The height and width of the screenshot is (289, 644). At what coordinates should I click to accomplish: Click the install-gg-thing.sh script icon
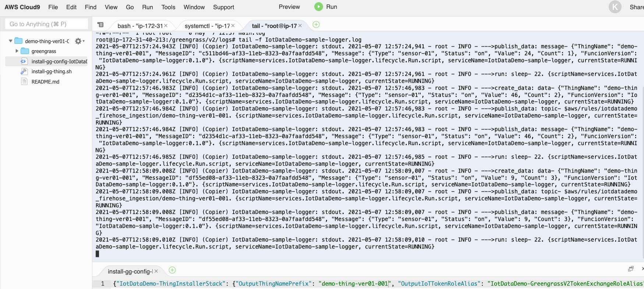(x=24, y=71)
